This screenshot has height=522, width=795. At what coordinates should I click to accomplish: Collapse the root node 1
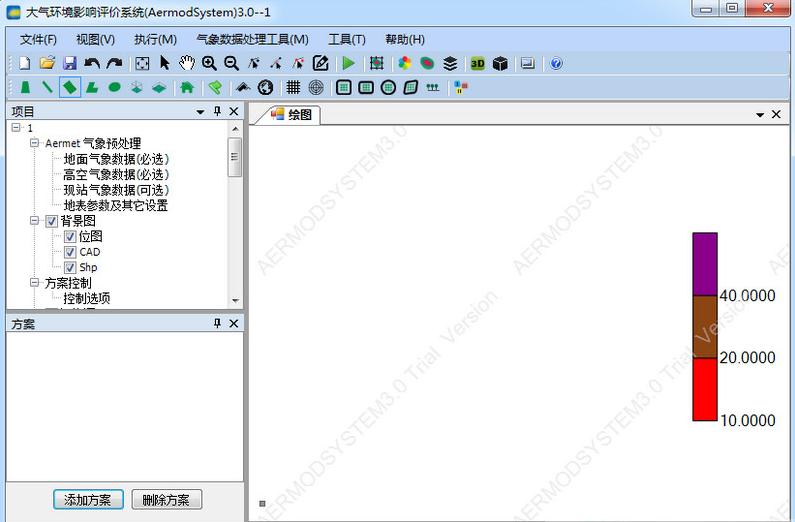point(16,127)
